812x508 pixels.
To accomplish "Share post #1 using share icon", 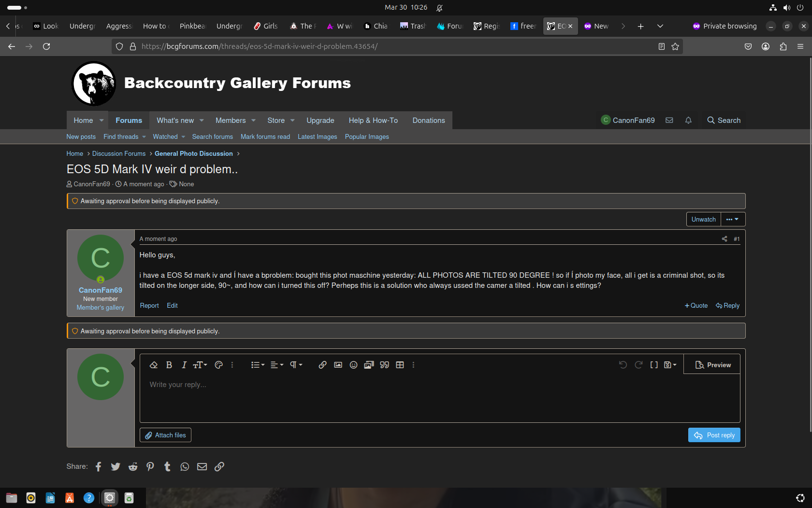I will (725, 239).
